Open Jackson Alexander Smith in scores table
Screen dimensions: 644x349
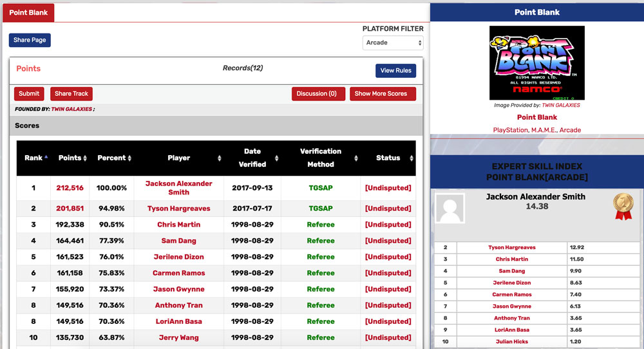(x=178, y=188)
